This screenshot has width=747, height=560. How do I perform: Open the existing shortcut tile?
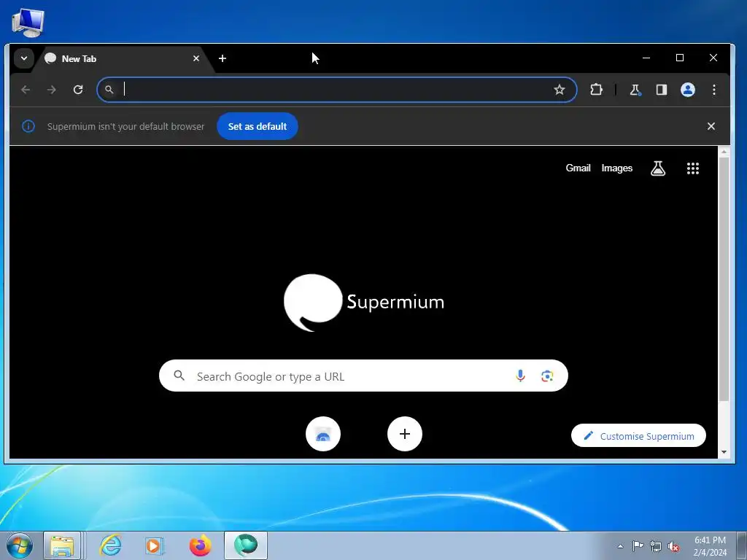coord(323,434)
